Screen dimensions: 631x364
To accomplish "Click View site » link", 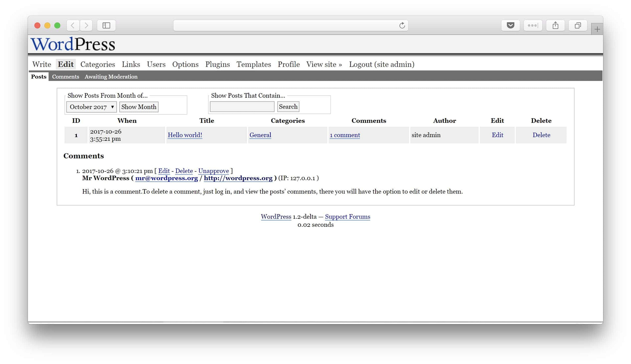I will pyautogui.click(x=324, y=64).
